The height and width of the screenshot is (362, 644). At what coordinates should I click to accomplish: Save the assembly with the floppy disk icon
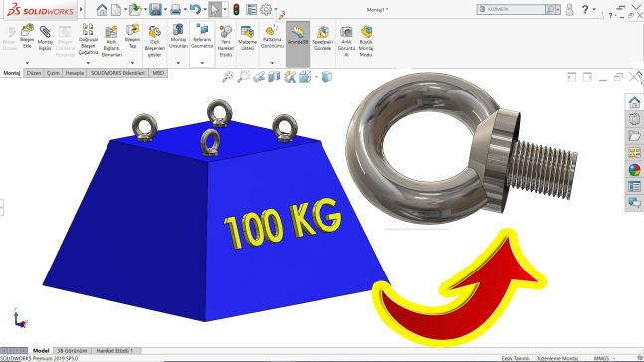155,9
